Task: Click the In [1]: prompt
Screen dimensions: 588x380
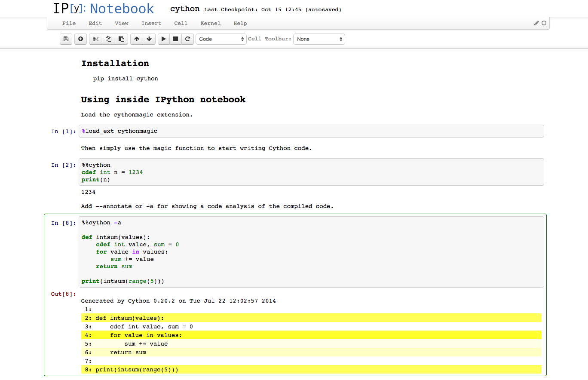Action: pos(64,132)
